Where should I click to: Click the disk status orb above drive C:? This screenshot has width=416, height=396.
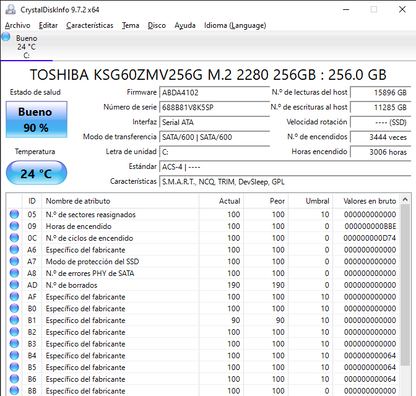pos(6,37)
